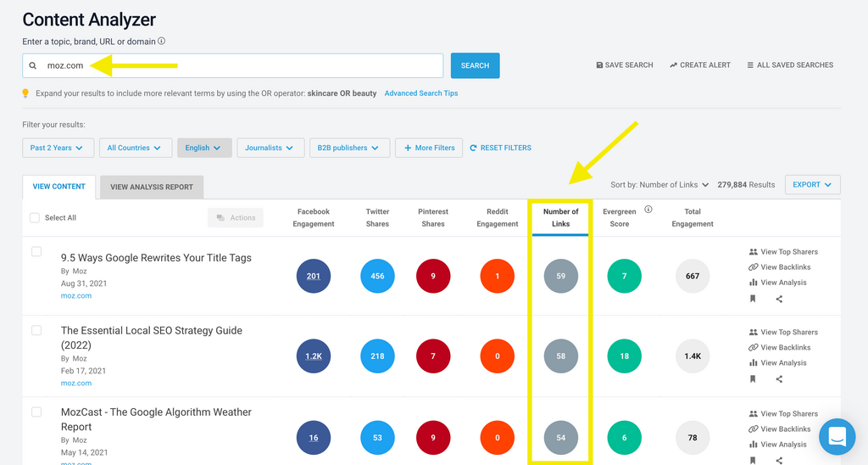This screenshot has height=465, width=868.
Task: Click the Evergreen Score info icon
Action: (648, 210)
